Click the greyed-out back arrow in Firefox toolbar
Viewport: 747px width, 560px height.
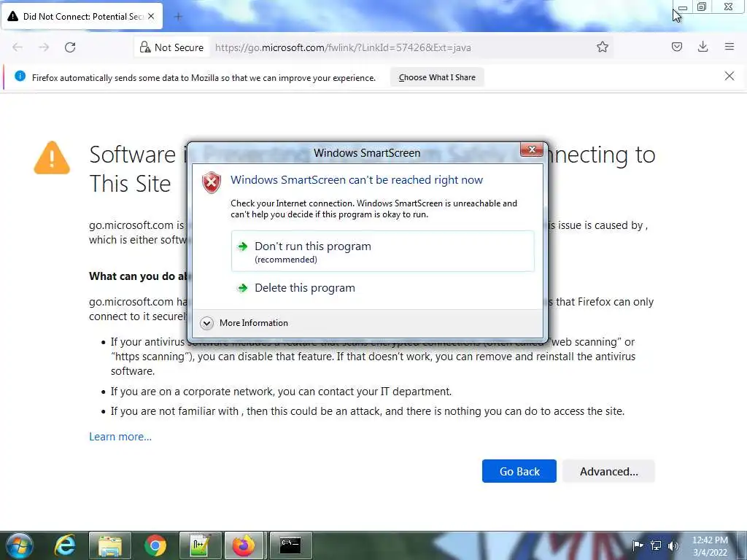pyautogui.click(x=18, y=47)
